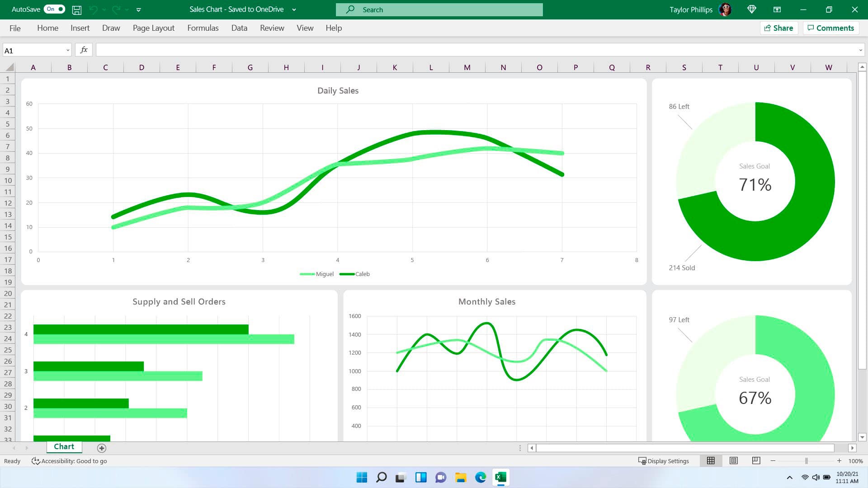Drag the zoom level slider in status bar

pos(806,460)
